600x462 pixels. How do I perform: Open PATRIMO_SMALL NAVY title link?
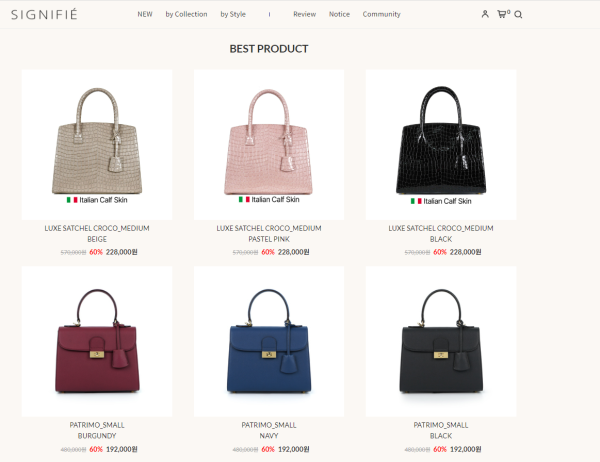point(269,430)
